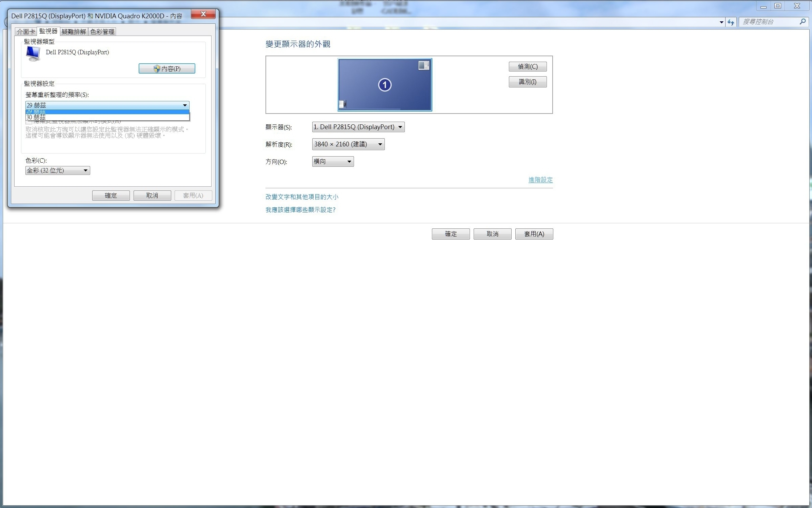Select monitor 1 thumbnail in display preview
812x508 pixels.
385,85
